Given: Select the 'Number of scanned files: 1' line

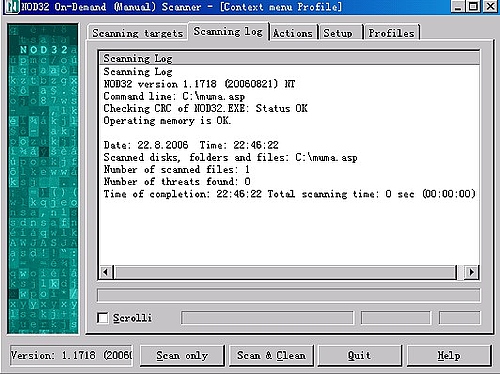Looking at the screenshot, I should click(177, 169).
